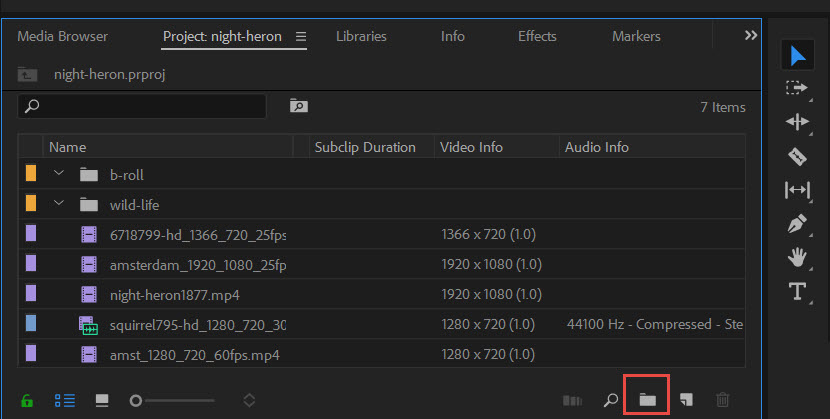Select 6718799-hd_1366_720_25fps clip name
Screen dimensions: 830x419
[198, 235]
